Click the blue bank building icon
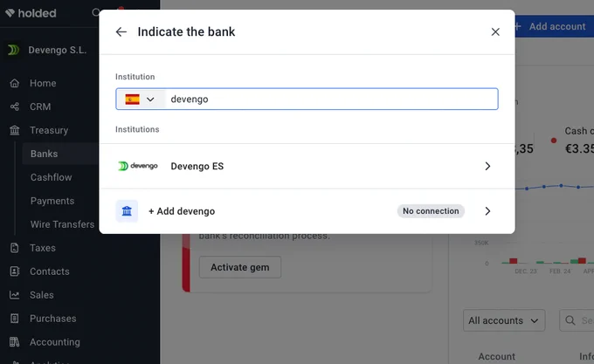The width and height of the screenshot is (594, 364). (127, 211)
